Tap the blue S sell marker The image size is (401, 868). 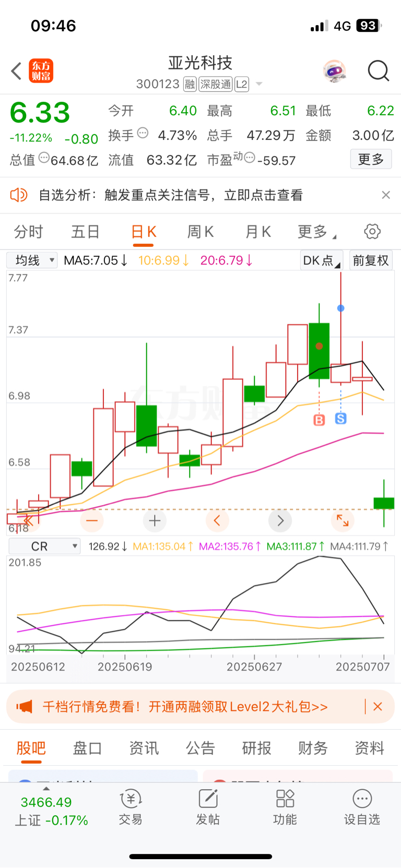click(x=341, y=419)
